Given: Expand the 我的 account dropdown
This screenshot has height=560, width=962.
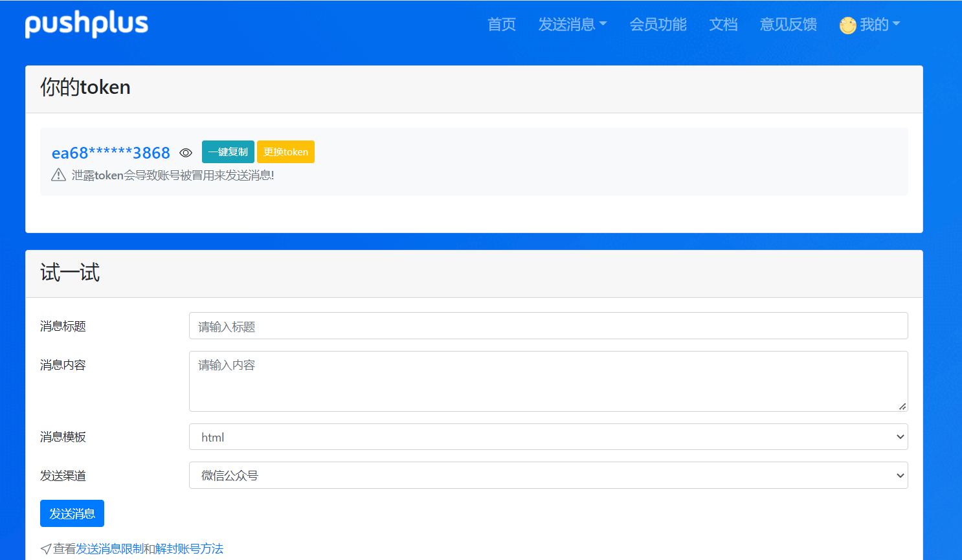Looking at the screenshot, I should pos(880,25).
